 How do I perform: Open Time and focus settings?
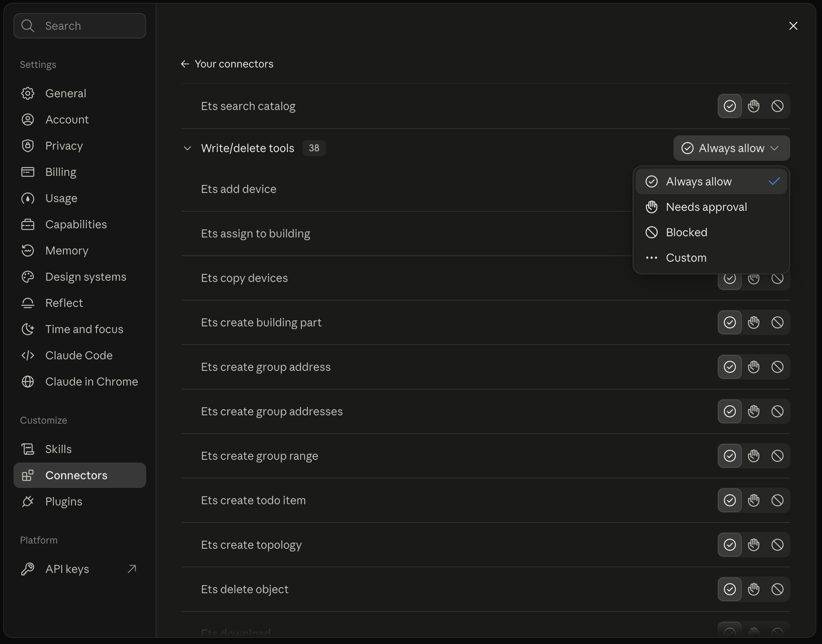click(x=80, y=329)
